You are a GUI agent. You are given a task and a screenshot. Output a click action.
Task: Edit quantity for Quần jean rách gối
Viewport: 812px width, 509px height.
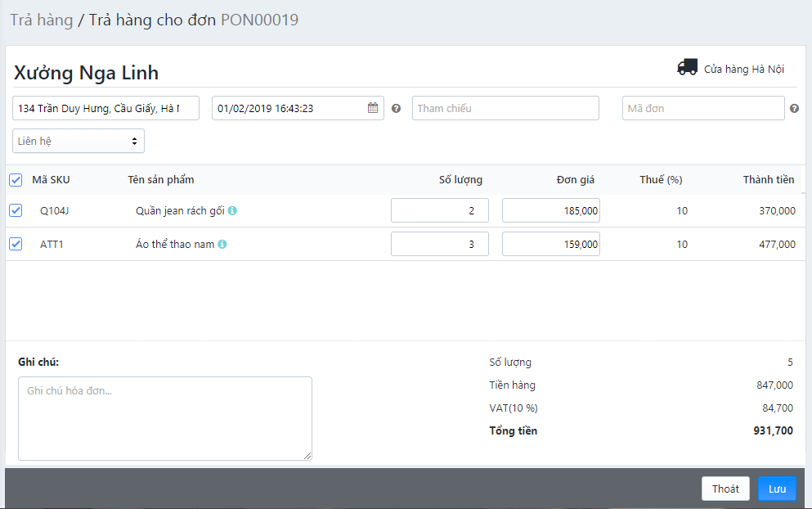(440, 210)
